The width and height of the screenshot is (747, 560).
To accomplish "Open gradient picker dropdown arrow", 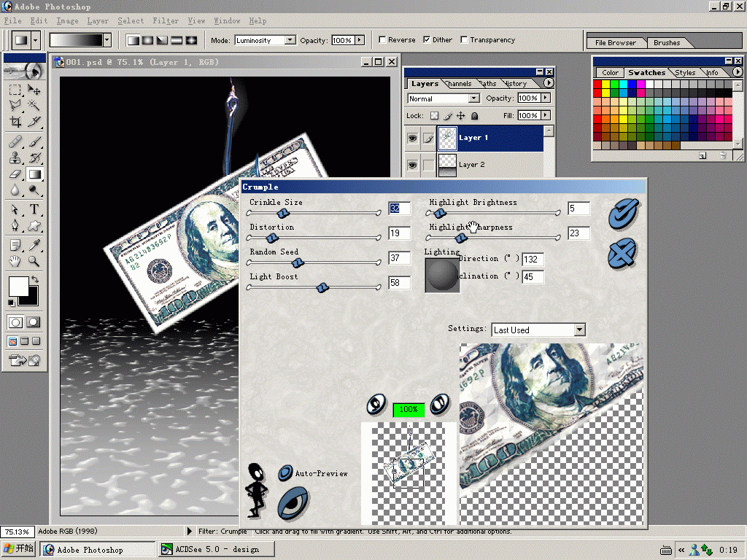I will coord(107,40).
